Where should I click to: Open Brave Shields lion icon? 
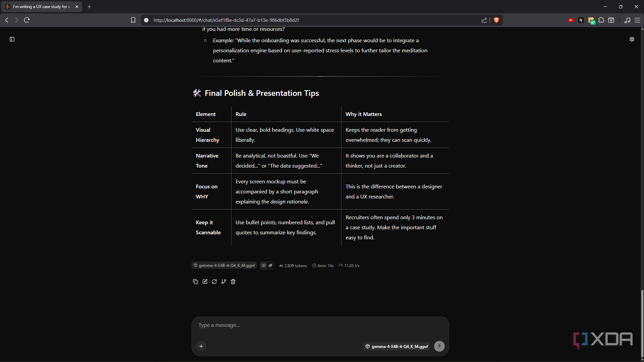(x=496, y=20)
